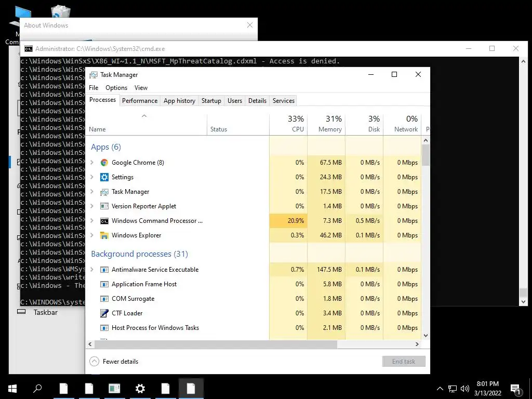
Task: Click the Task Manager horizontal scrollbar left arrow
Action: coord(90,344)
